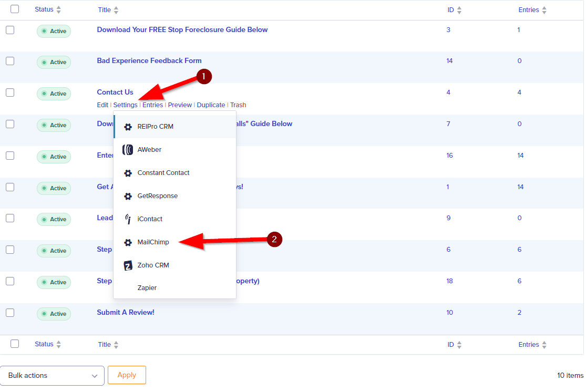
Task: Click ID 14 for Bad Experience Feedback Form
Action: tap(449, 61)
